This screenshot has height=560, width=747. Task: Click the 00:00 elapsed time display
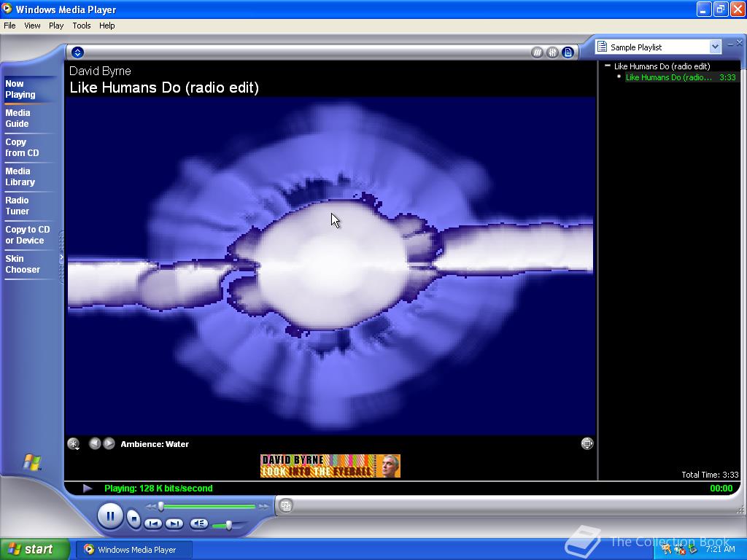pos(721,488)
